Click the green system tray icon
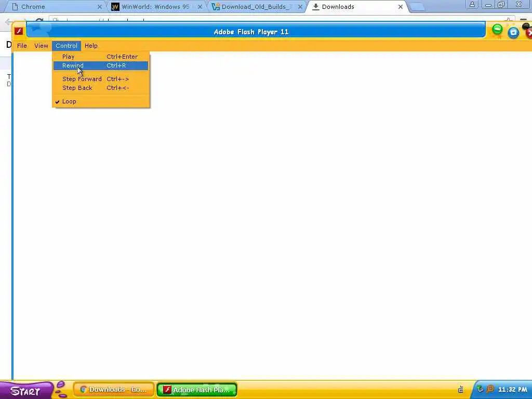Screen dimensions: 532x399 tap(480, 389)
